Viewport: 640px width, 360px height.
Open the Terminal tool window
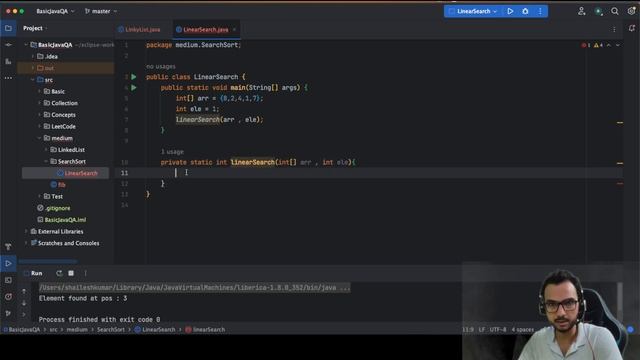click(x=8, y=280)
